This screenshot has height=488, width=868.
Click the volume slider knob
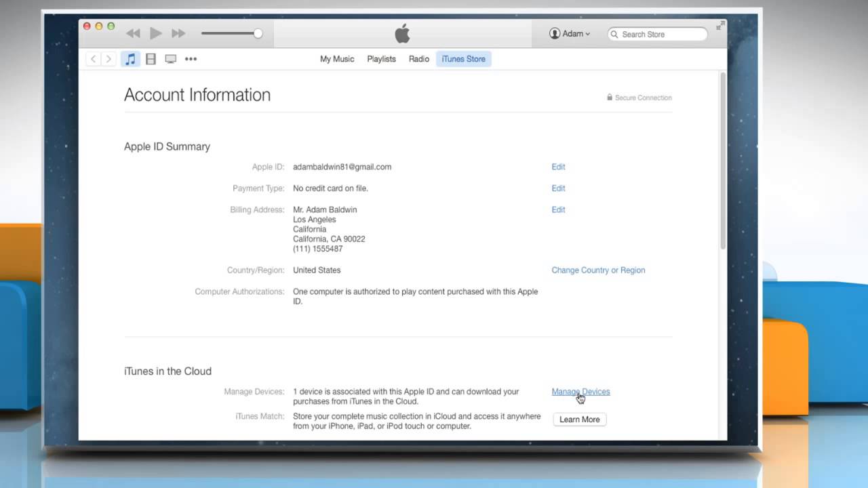pos(258,33)
